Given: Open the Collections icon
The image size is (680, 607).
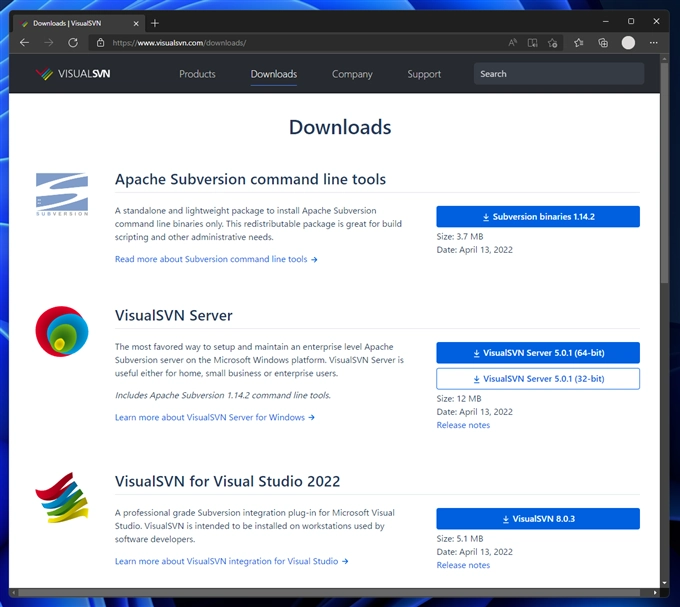Looking at the screenshot, I should click(x=603, y=42).
